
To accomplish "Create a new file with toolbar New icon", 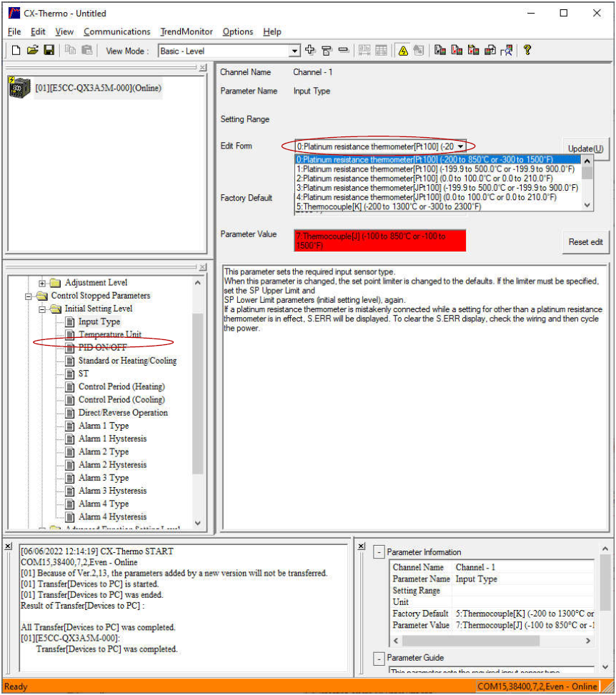I will (16, 51).
